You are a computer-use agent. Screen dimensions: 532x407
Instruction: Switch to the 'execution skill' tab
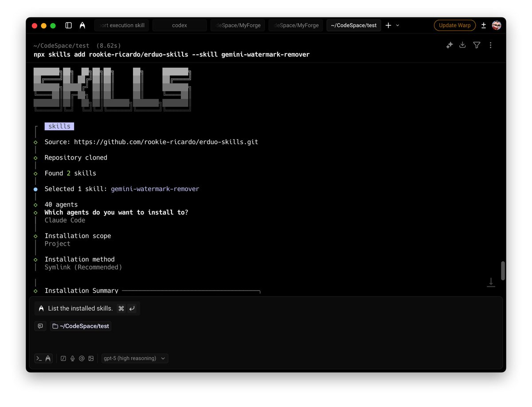pos(121,25)
